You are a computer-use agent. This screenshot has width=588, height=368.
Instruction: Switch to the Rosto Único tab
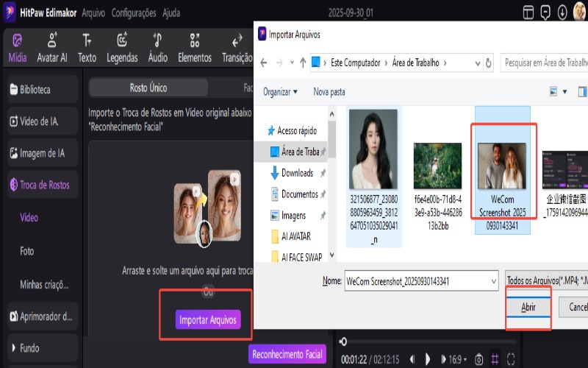[x=148, y=88]
